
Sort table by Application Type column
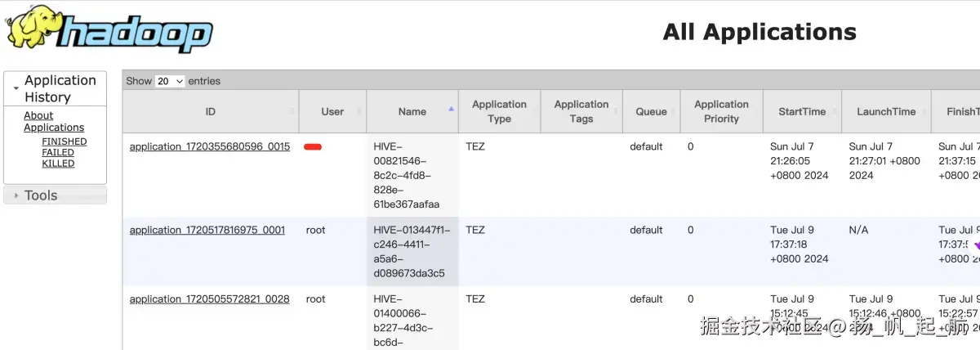499,111
